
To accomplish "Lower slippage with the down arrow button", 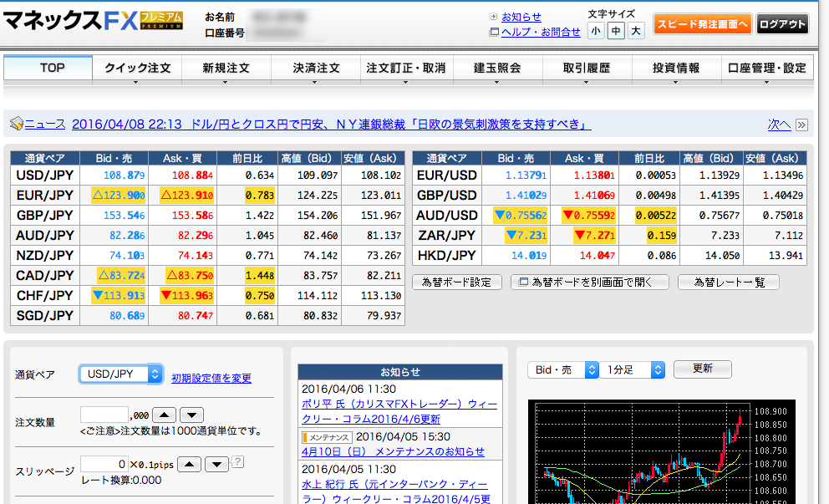I will coord(216,464).
